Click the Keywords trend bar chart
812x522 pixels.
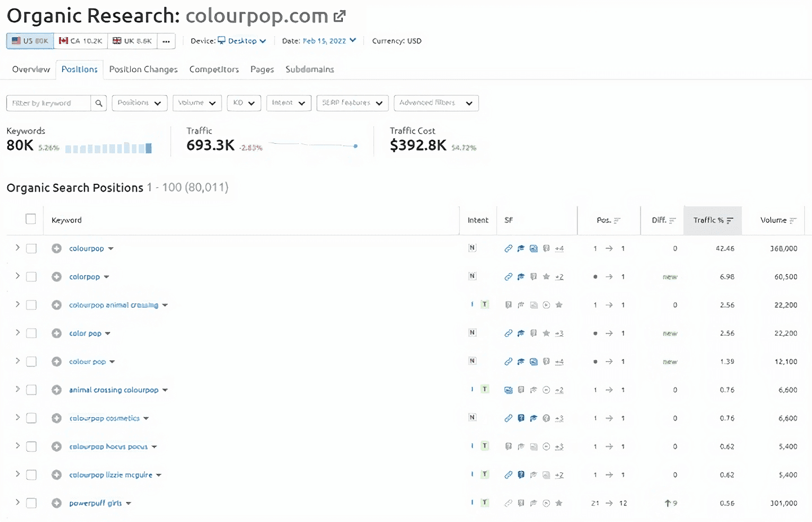coord(108,148)
